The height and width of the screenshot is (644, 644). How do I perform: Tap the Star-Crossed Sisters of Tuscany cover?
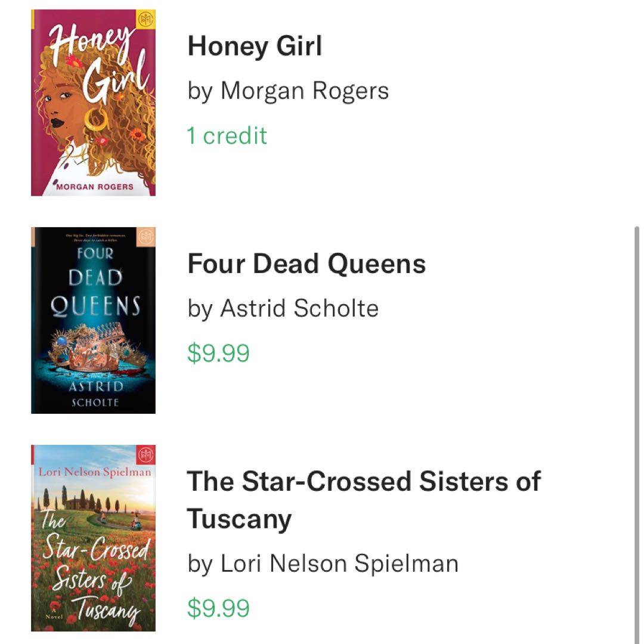click(93, 538)
